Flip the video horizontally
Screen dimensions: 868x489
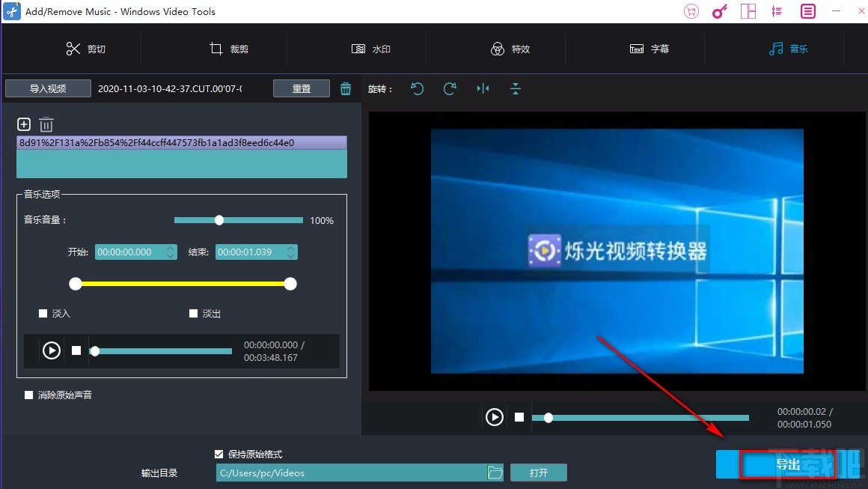point(483,88)
